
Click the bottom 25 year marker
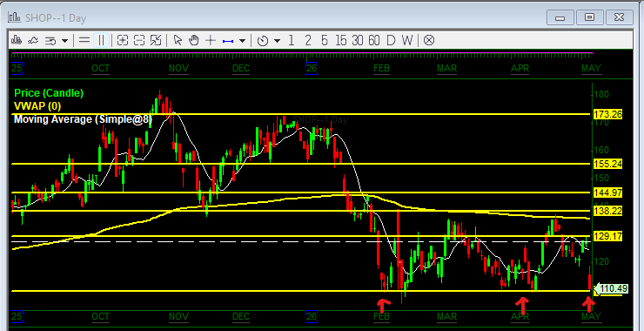pyautogui.click(x=17, y=316)
